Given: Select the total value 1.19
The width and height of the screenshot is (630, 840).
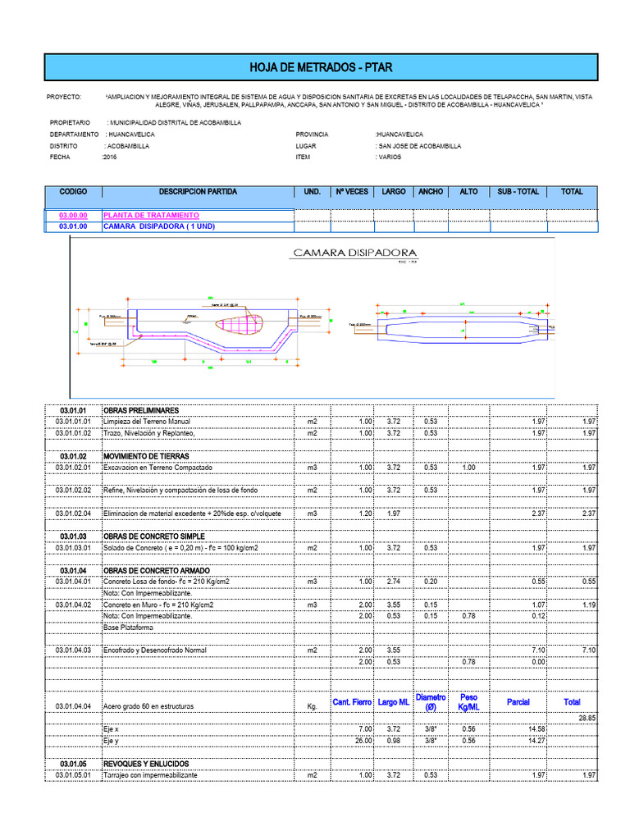Looking at the screenshot, I should click(589, 605).
